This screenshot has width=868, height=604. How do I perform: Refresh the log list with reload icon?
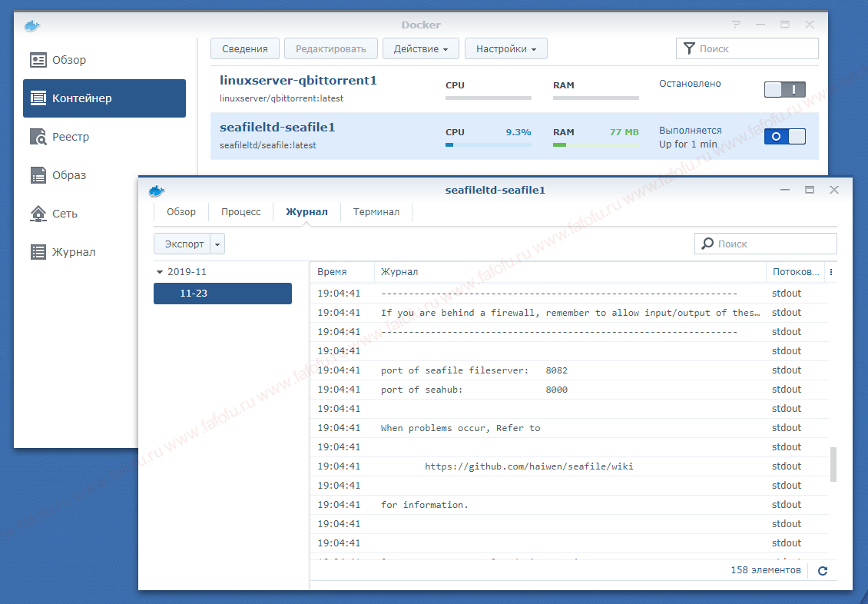823,571
